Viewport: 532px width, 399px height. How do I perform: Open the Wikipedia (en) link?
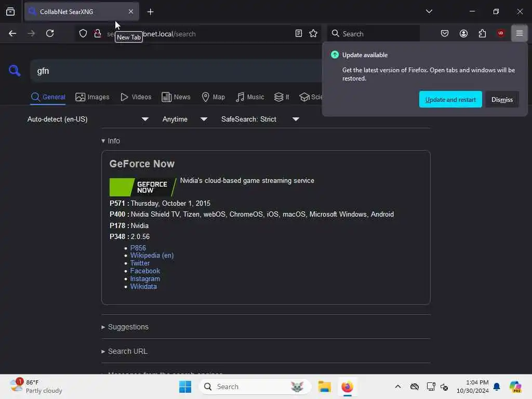(152, 256)
